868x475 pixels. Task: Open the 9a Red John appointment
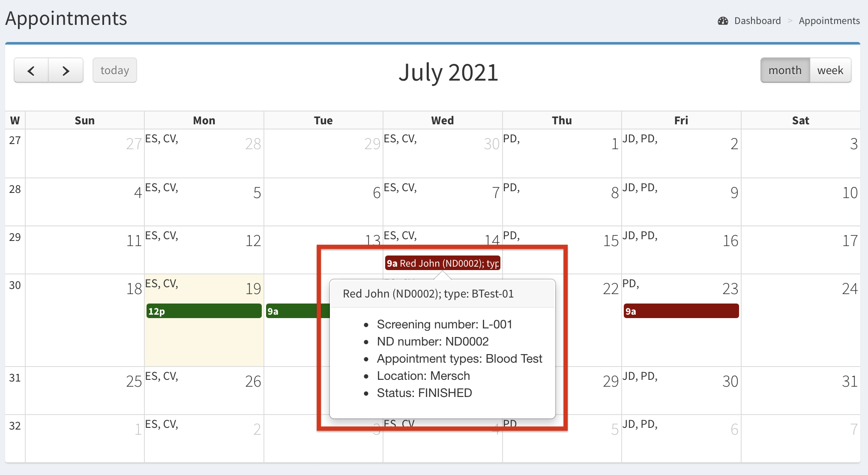[443, 263]
